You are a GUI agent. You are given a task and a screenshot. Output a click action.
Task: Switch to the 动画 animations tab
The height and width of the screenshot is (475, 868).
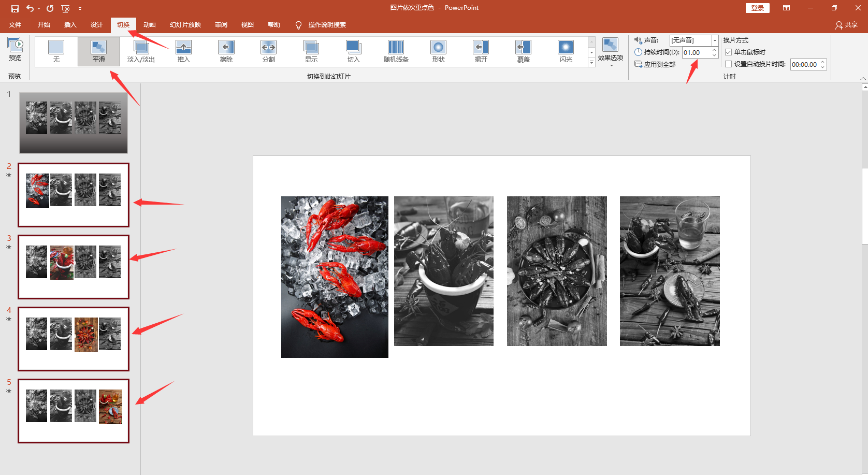150,25
